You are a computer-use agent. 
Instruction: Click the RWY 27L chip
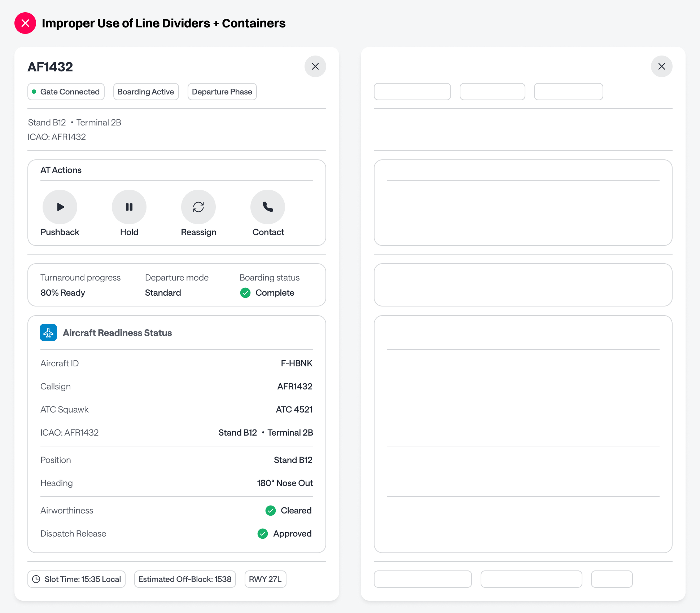tap(265, 579)
